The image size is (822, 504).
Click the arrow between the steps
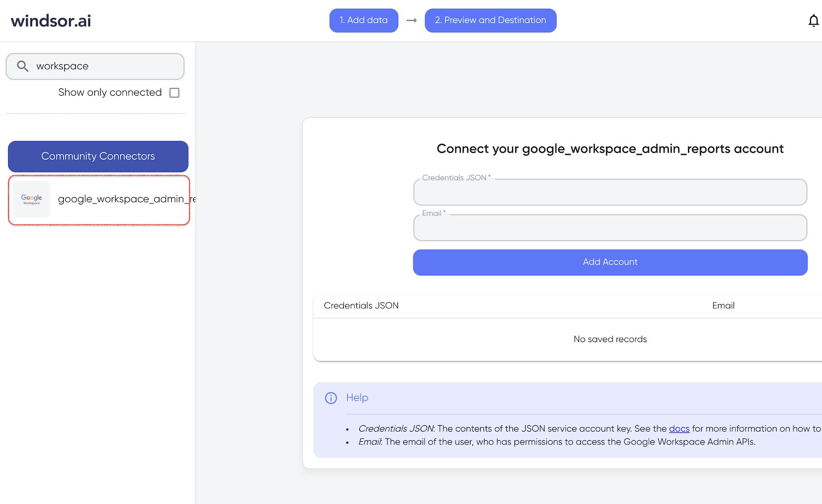(411, 20)
